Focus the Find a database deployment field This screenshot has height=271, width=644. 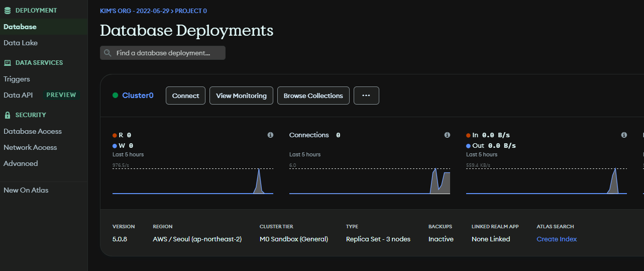coord(163,53)
